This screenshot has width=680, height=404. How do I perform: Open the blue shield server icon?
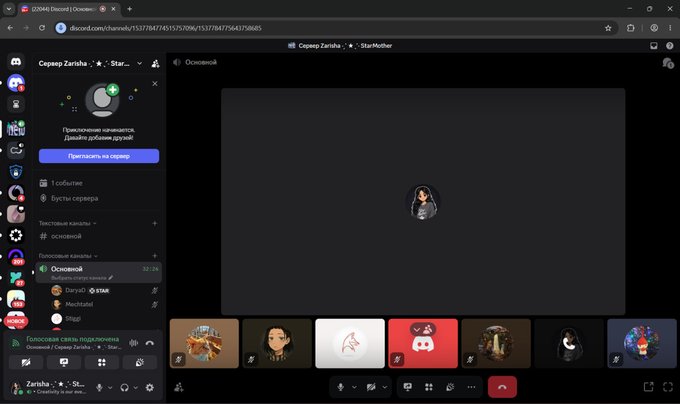pos(16,172)
